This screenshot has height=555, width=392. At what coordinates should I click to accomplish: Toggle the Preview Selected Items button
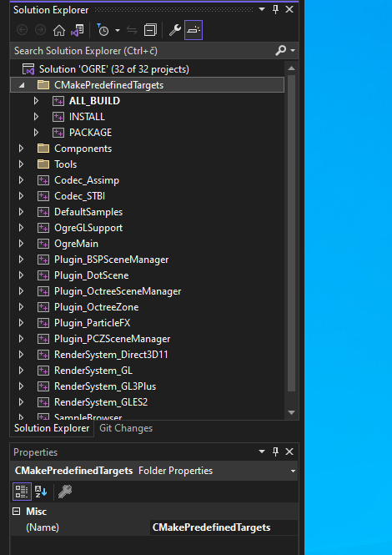[x=193, y=30]
